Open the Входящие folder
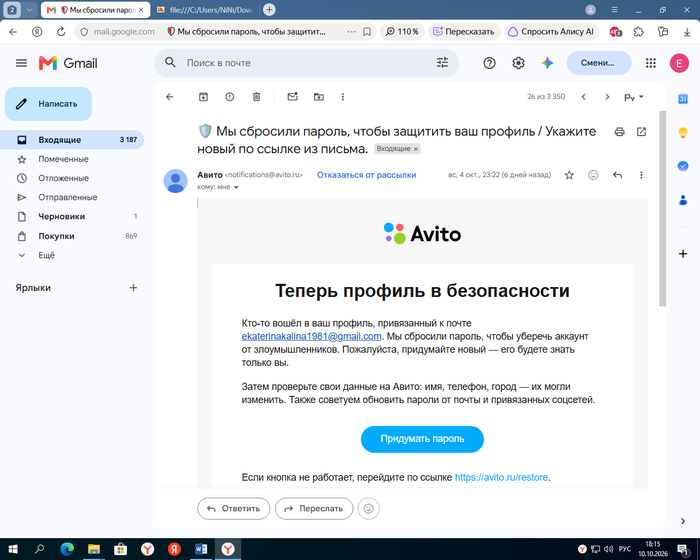 point(71,140)
